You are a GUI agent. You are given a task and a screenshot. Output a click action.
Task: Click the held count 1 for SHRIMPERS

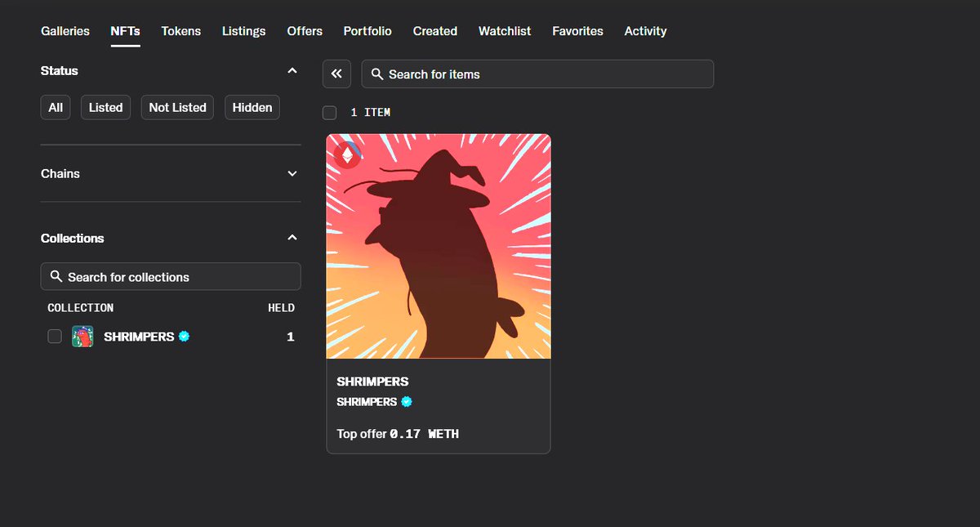coord(290,337)
